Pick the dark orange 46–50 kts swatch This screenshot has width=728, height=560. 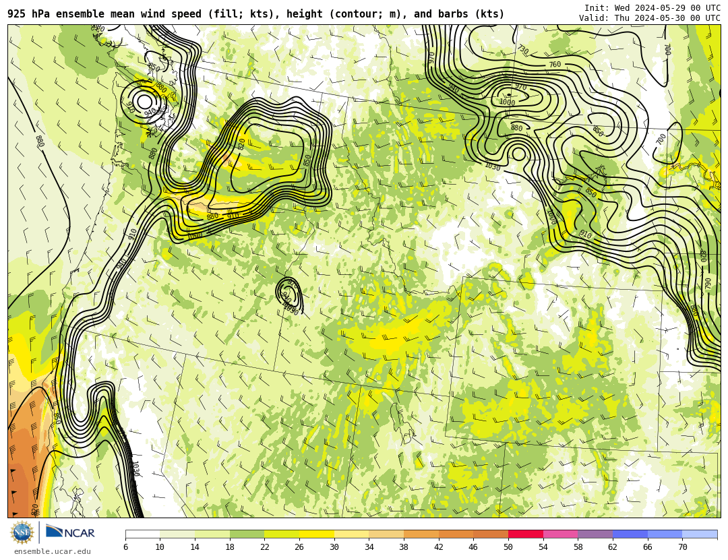coord(491,534)
